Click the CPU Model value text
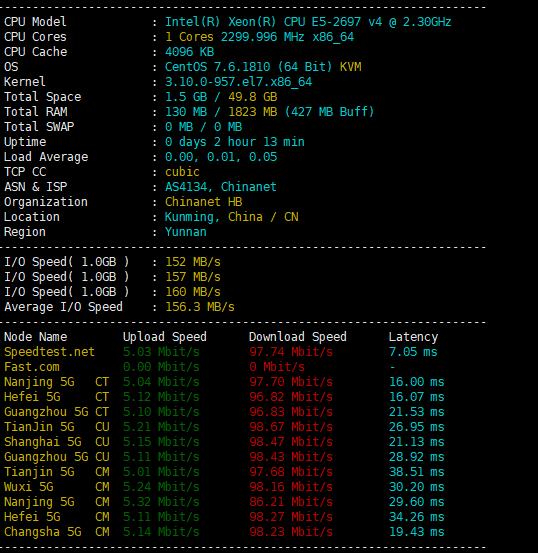This screenshot has width=538, height=553. click(x=308, y=22)
